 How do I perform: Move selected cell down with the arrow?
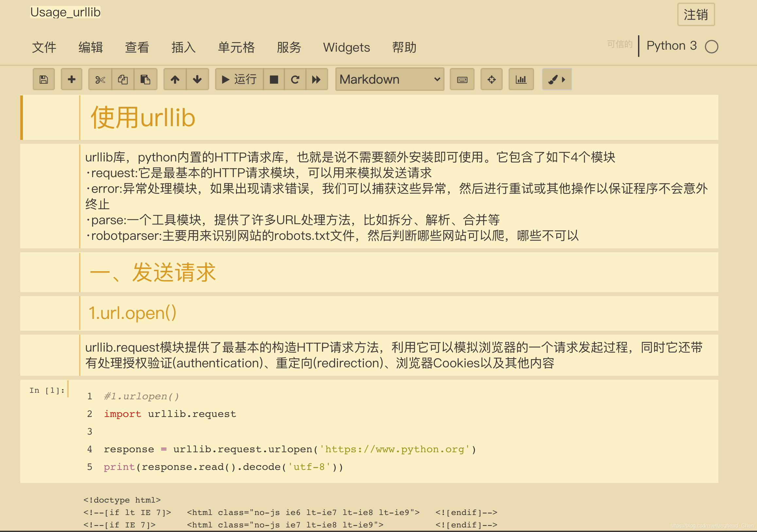click(x=197, y=79)
